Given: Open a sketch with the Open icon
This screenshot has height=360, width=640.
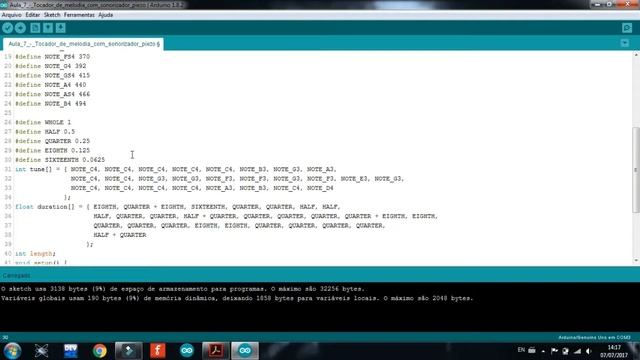Looking at the screenshot, I should [48, 28].
